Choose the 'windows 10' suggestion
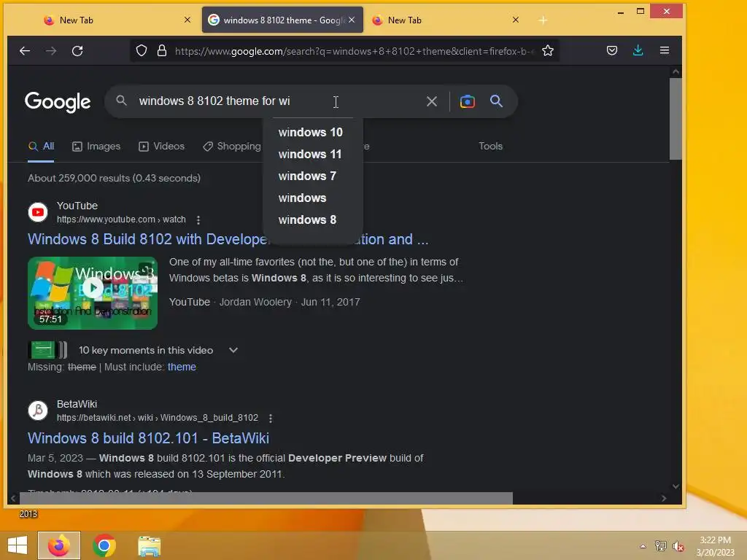 click(x=311, y=132)
